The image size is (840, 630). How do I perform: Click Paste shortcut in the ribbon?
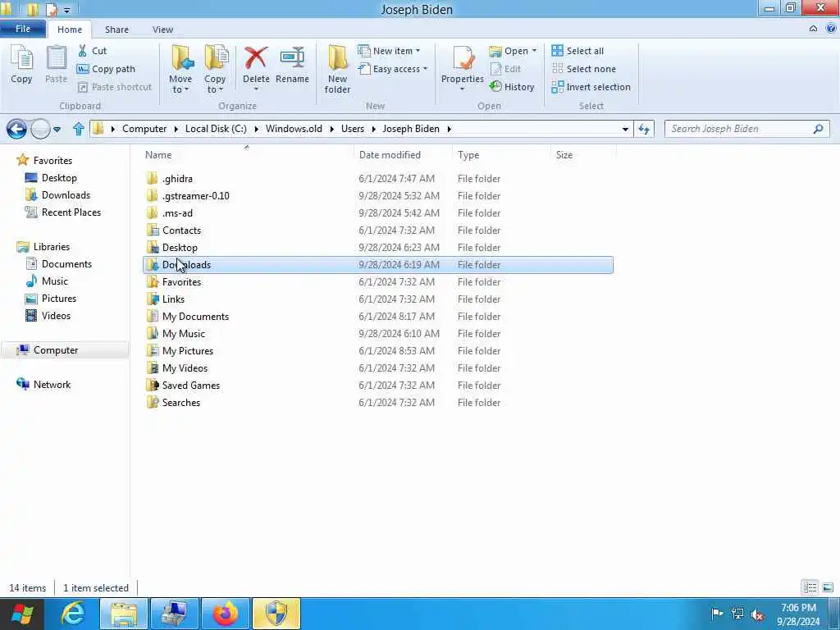[x=115, y=87]
